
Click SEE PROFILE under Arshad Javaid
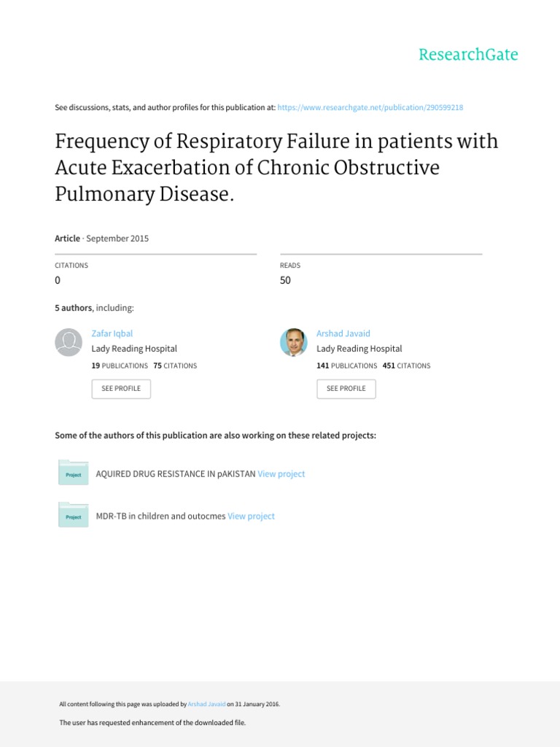[x=346, y=389]
